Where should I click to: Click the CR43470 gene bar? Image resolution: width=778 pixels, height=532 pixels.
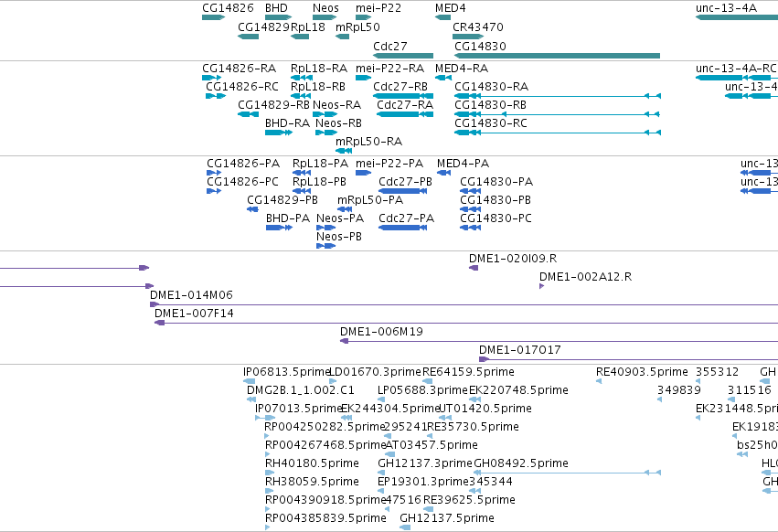point(468,37)
